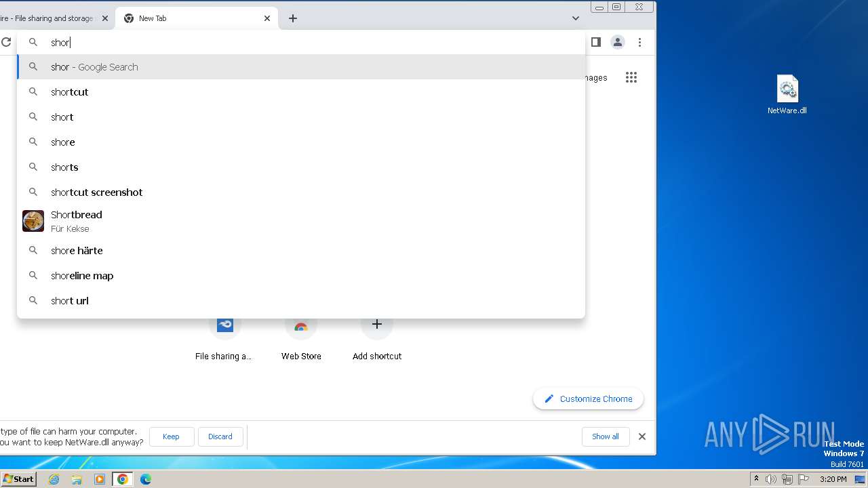
Task: Open the Action Center flag icon
Action: [x=804, y=479]
